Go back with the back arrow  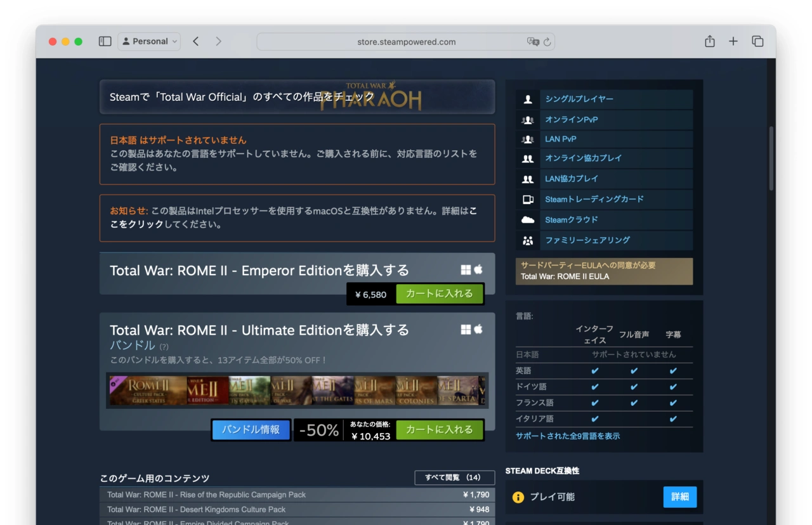[196, 41]
